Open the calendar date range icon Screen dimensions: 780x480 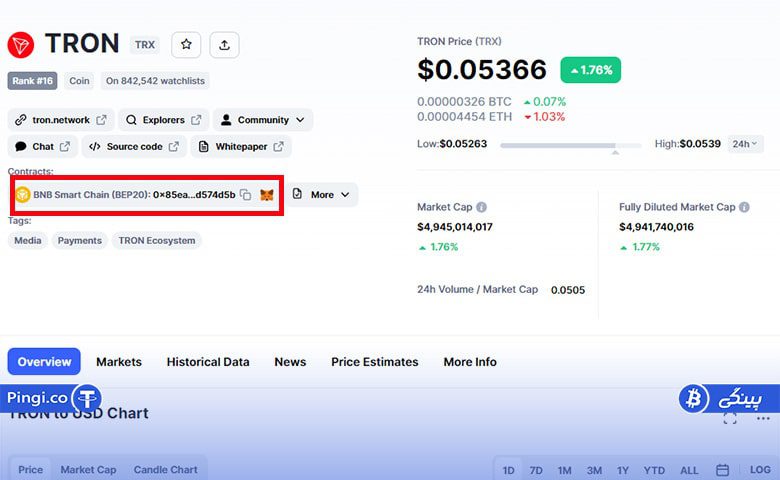click(722, 470)
